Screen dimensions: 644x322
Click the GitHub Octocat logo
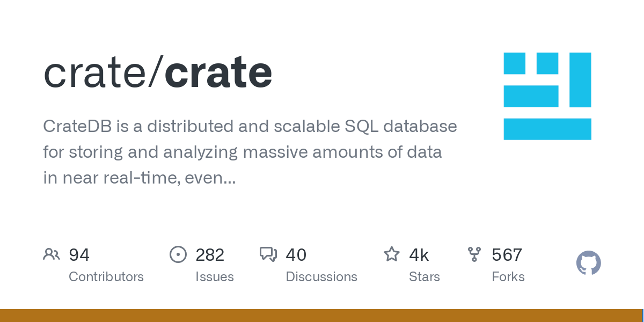[x=588, y=263]
